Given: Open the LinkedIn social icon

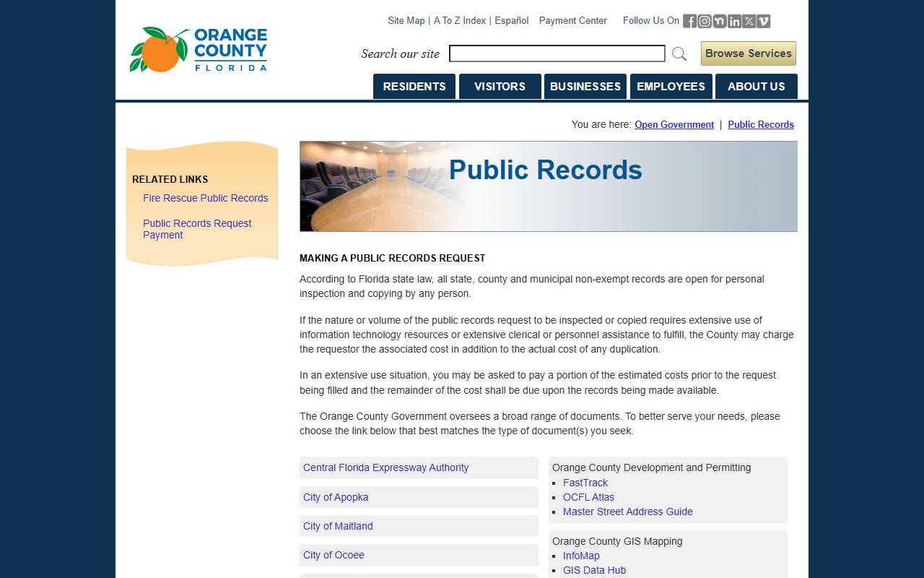Looking at the screenshot, I should click(734, 21).
